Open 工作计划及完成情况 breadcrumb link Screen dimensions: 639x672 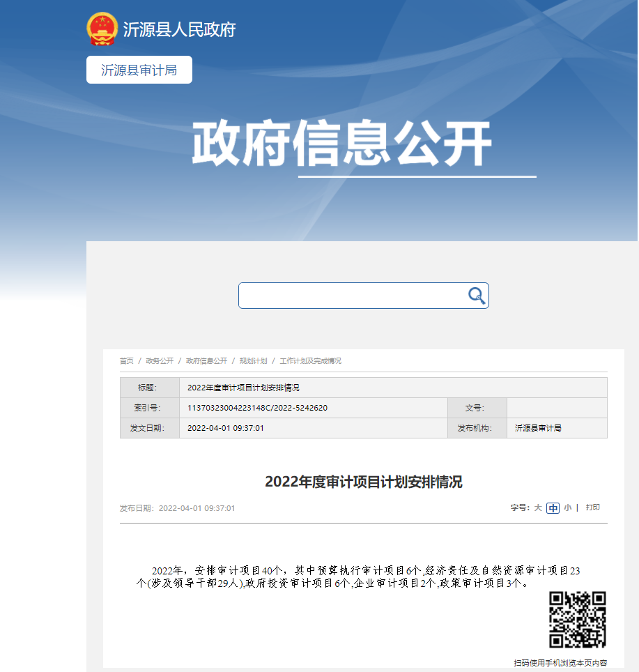click(x=310, y=361)
